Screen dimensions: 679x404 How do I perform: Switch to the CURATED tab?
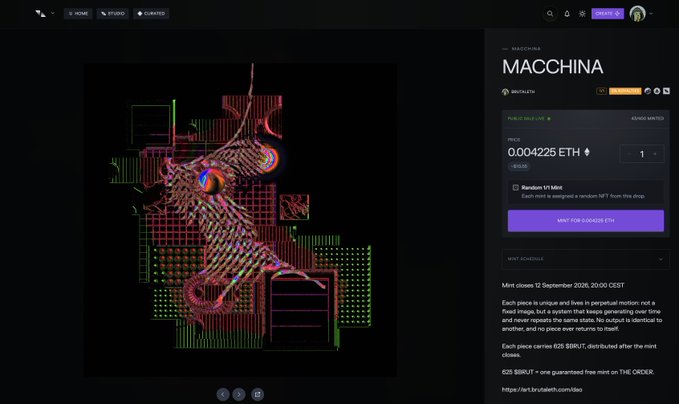click(151, 13)
